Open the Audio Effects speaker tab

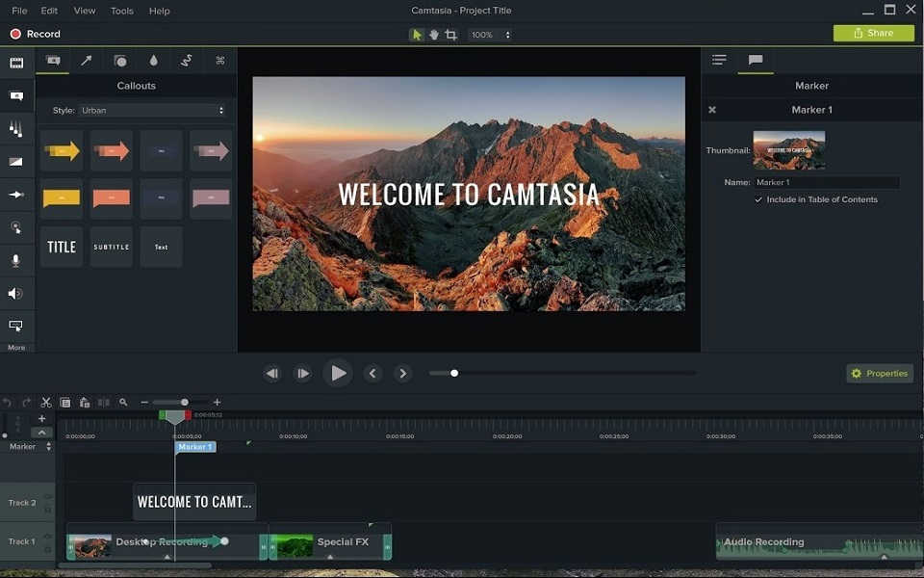point(16,294)
